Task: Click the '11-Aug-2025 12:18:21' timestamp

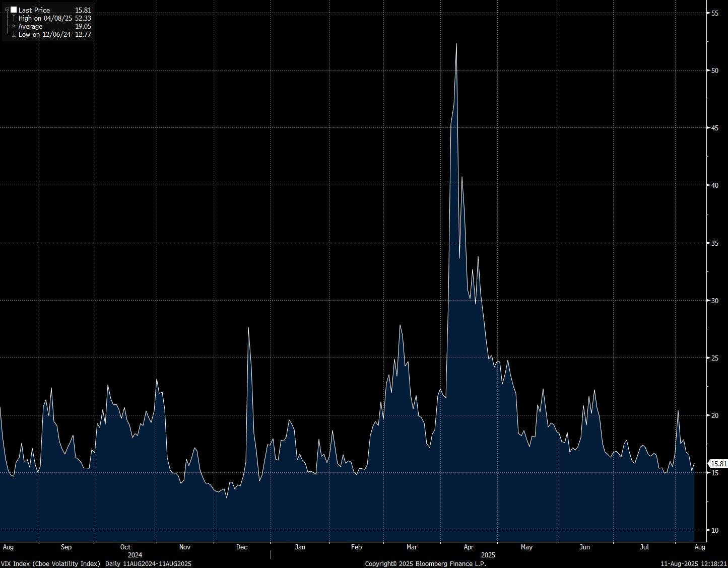Action: point(694,563)
